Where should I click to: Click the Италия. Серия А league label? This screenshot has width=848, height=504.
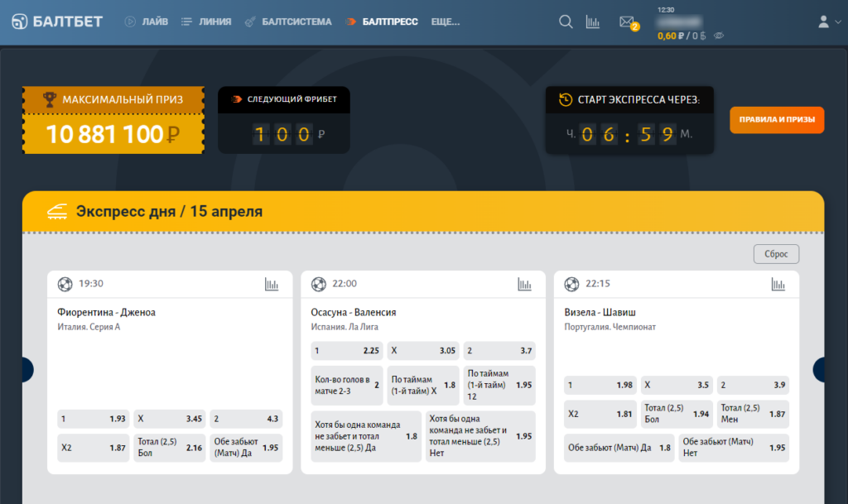89,327
